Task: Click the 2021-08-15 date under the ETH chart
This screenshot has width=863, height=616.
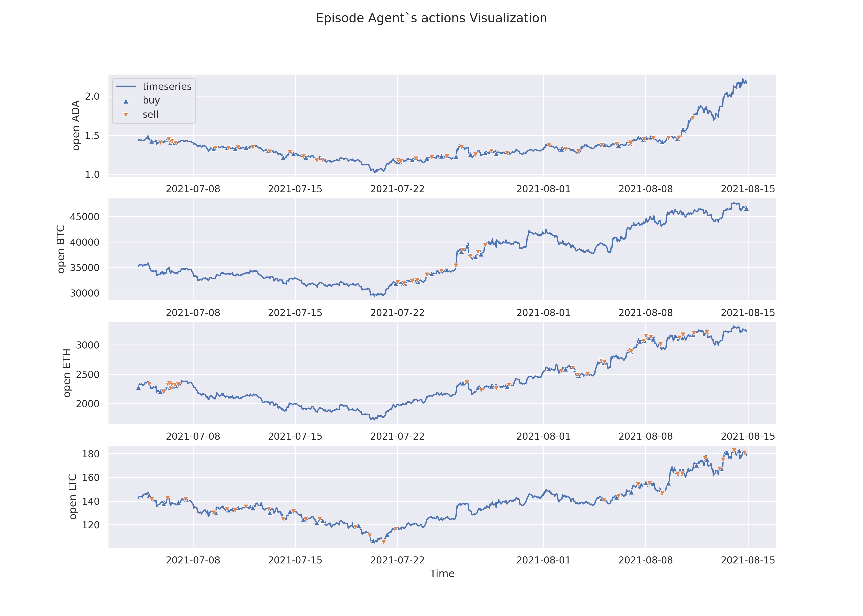Action: [x=748, y=437]
